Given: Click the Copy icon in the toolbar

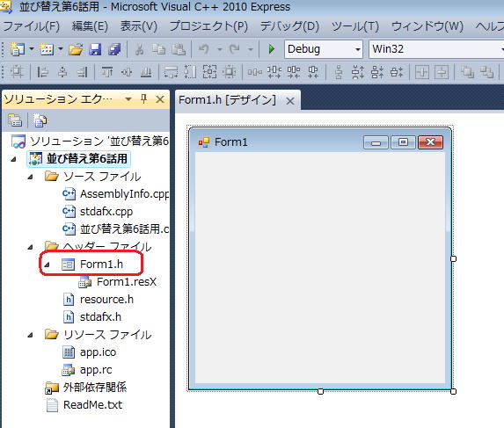Looking at the screenshot, I should click(x=158, y=49).
